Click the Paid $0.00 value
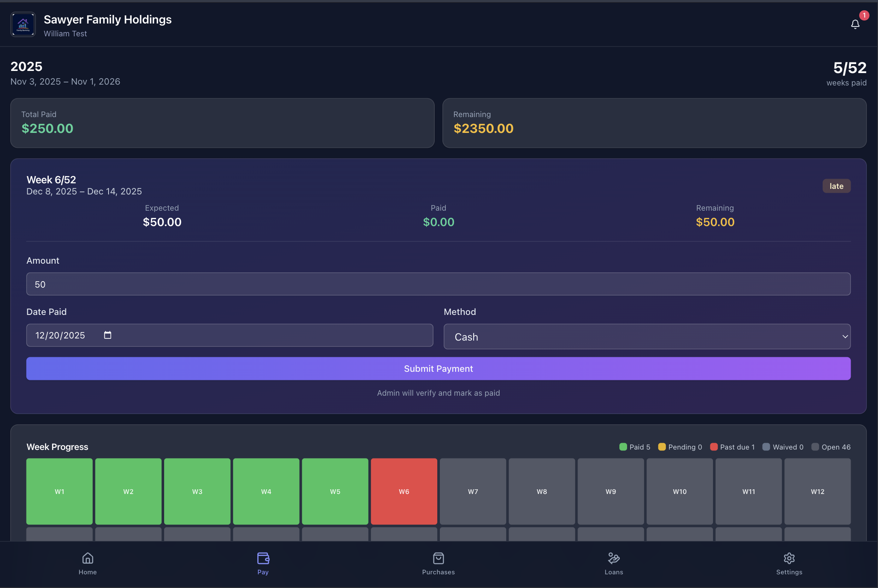Screen dimensions: 878x588 click(x=439, y=222)
